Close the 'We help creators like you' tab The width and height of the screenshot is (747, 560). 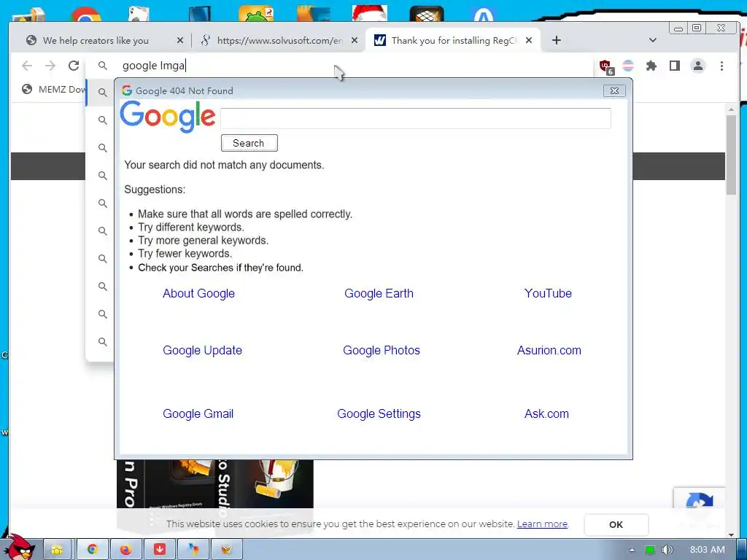point(180,41)
